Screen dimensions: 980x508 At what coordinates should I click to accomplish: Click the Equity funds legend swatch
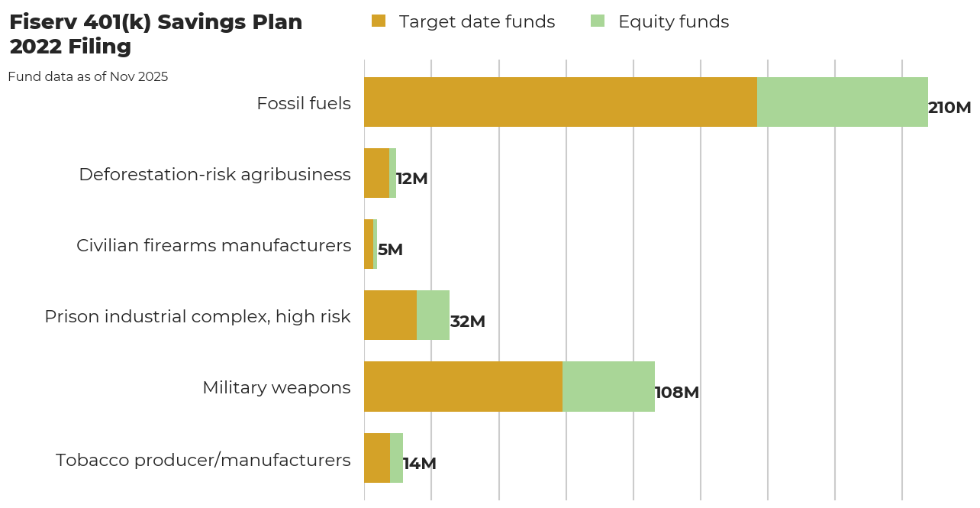(x=597, y=21)
